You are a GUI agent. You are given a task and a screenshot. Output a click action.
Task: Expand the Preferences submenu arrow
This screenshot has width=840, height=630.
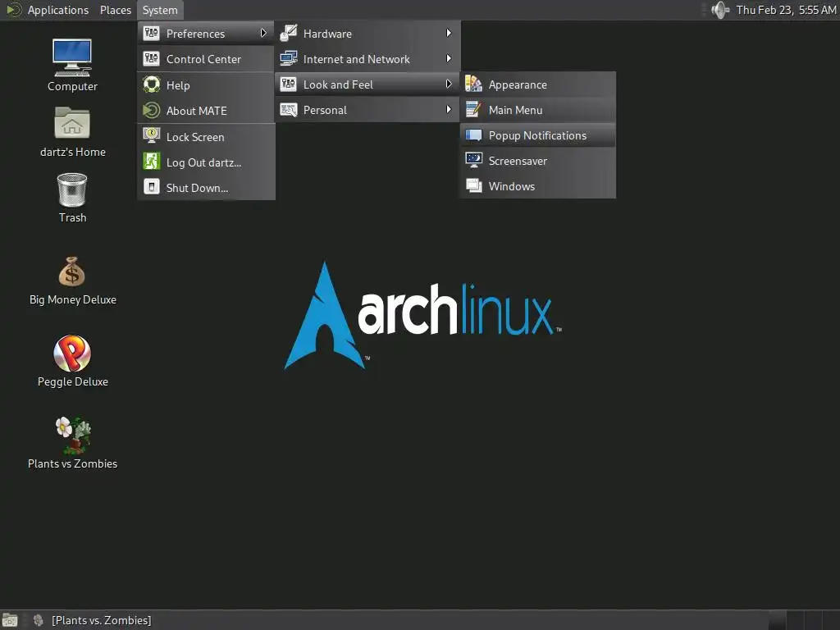pos(263,33)
